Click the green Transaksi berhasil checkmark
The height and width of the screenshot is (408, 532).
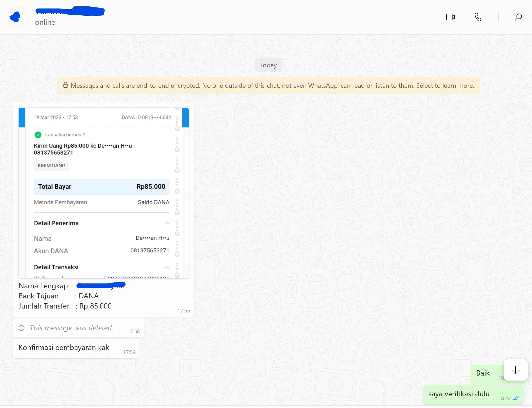(x=38, y=135)
